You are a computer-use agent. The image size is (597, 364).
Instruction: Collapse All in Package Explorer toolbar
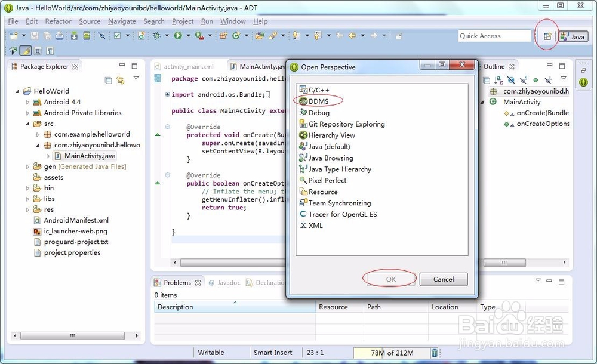[x=109, y=81]
